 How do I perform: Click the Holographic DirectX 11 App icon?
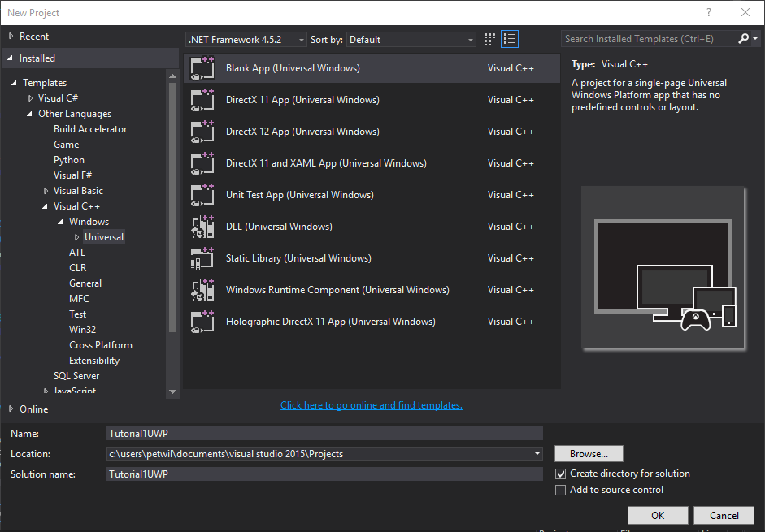click(x=202, y=322)
